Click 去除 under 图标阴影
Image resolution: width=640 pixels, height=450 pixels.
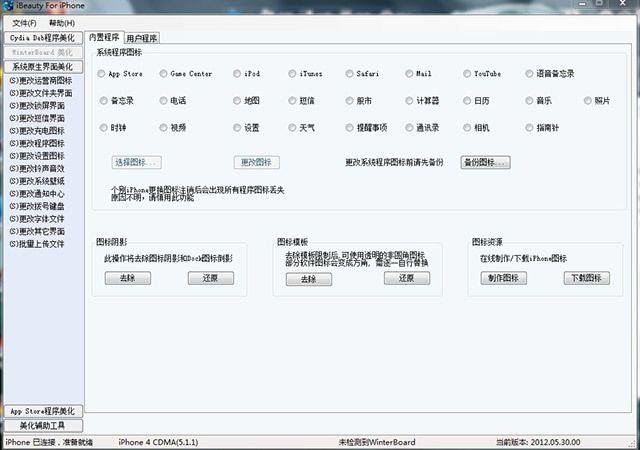pos(128,278)
